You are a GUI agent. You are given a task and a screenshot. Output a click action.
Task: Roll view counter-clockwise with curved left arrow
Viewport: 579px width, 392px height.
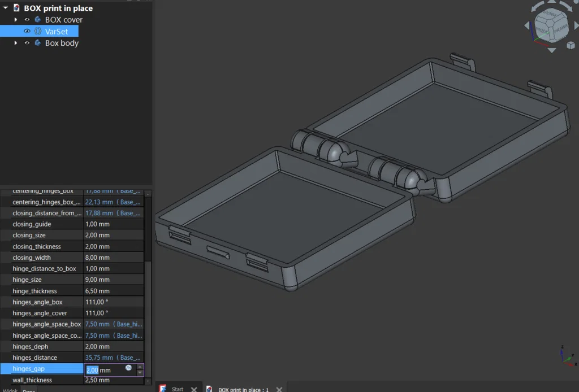click(x=537, y=7)
